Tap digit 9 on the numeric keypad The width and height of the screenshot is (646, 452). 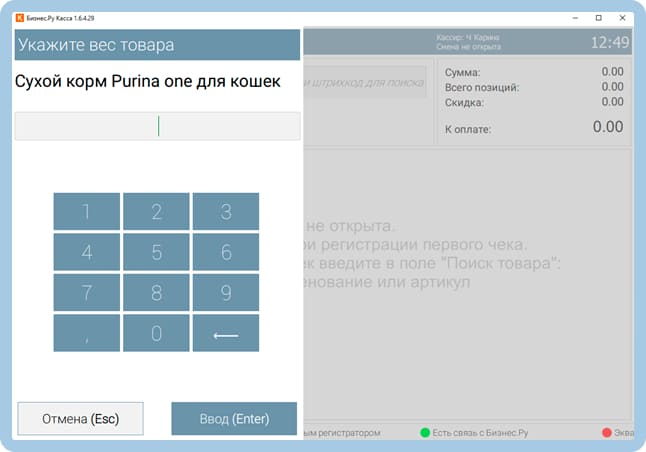[x=226, y=292]
